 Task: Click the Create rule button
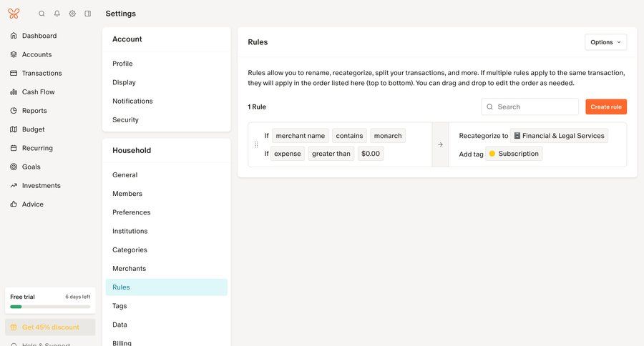click(606, 107)
